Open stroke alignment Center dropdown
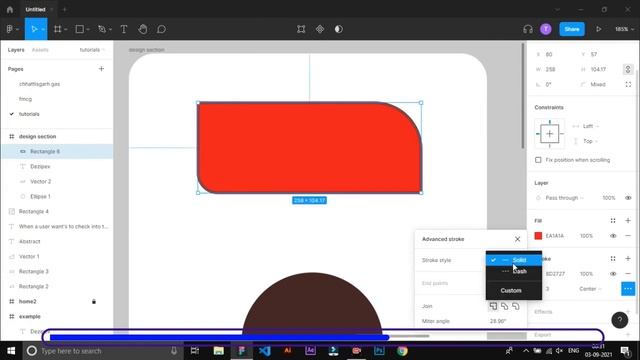640x360 pixels. tap(590, 289)
